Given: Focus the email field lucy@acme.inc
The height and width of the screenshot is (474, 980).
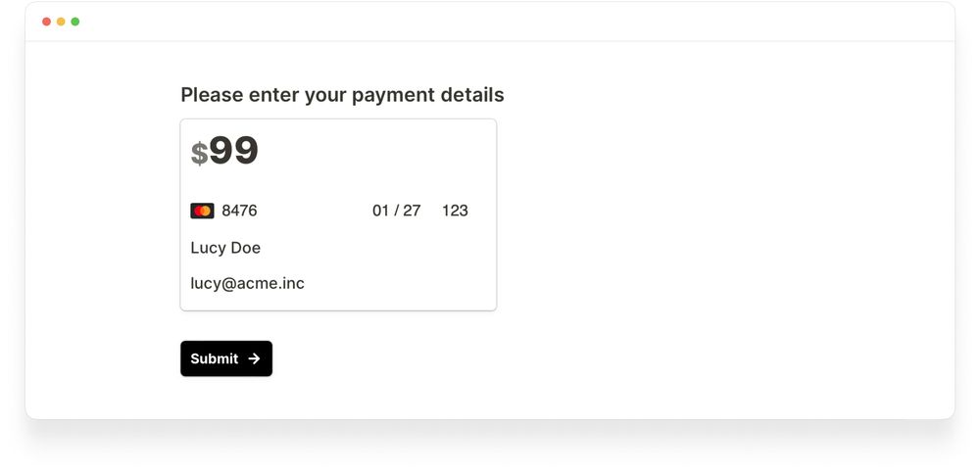Looking at the screenshot, I should tap(247, 283).
